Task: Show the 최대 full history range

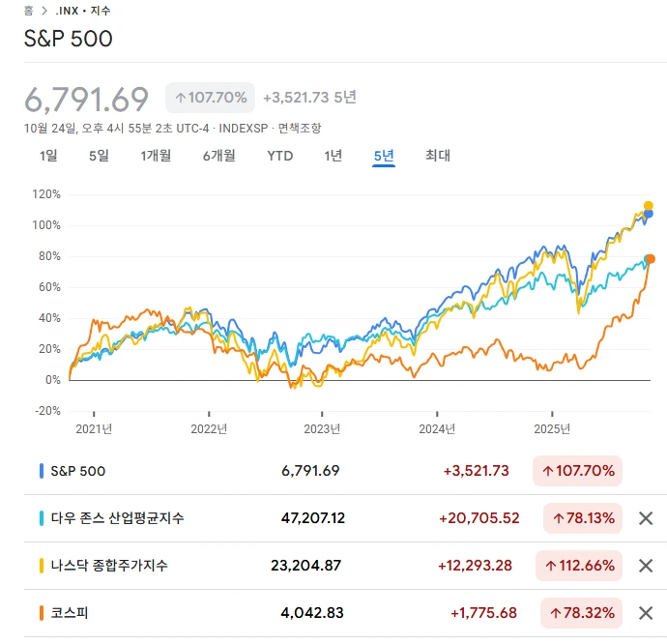Action: coord(438,156)
